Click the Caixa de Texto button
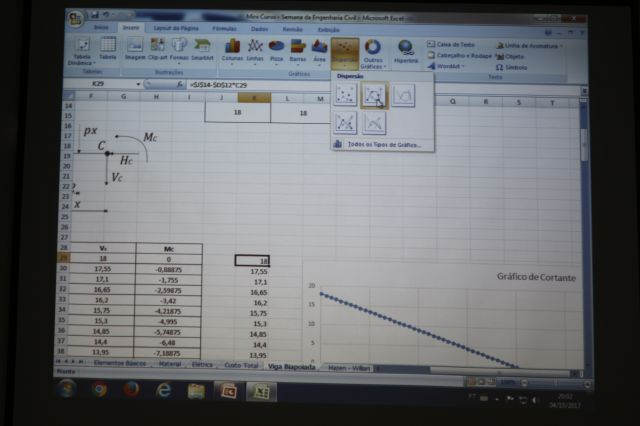The height and width of the screenshot is (426, 640). coord(452,45)
